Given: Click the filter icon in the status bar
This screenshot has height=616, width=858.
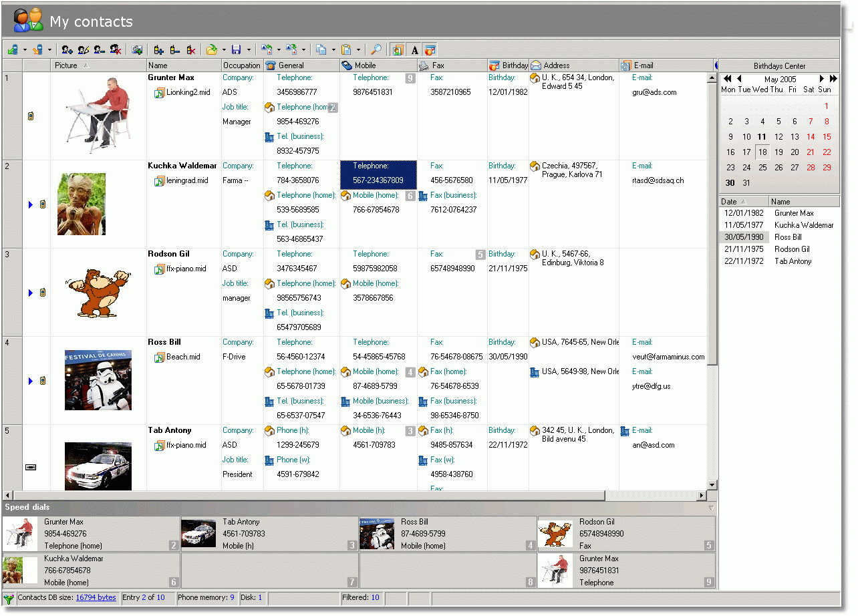Looking at the screenshot, I should click(x=9, y=598).
